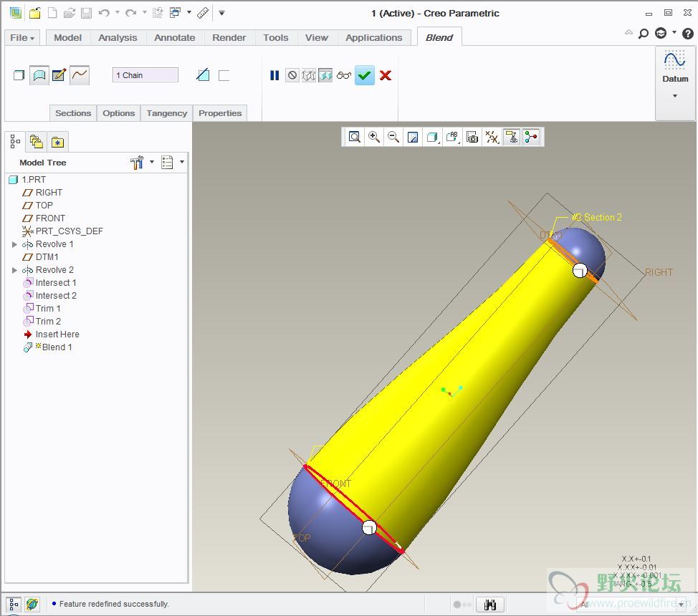Screen dimensions: 698x616
Task: Regenerate the model
Action: point(158,13)
